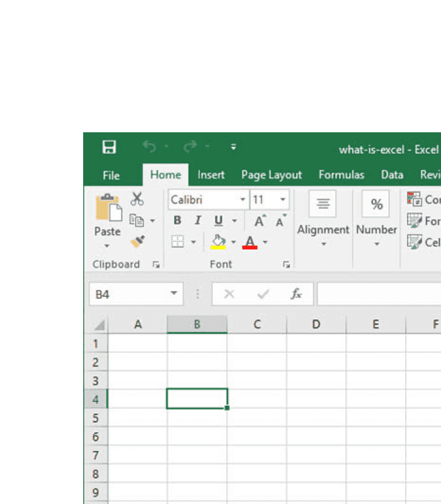Click the Conditional Formatting icon

coord(415,199)
